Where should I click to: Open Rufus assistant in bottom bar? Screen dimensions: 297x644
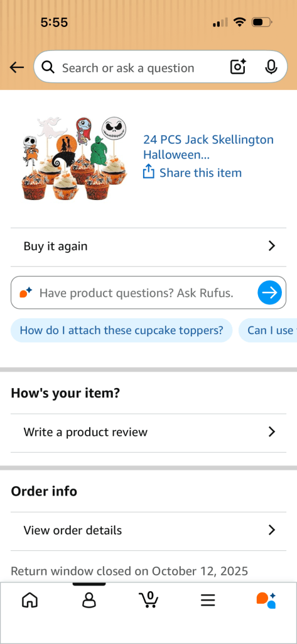tap(267, 601)
